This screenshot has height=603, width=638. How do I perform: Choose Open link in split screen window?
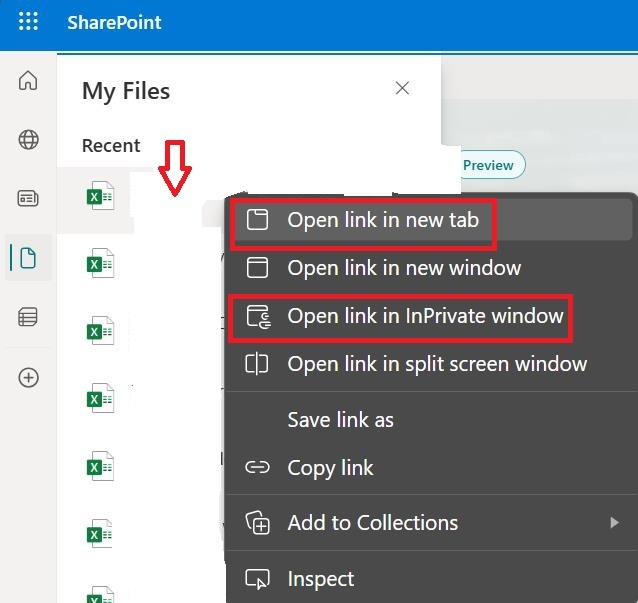point(432,364)
